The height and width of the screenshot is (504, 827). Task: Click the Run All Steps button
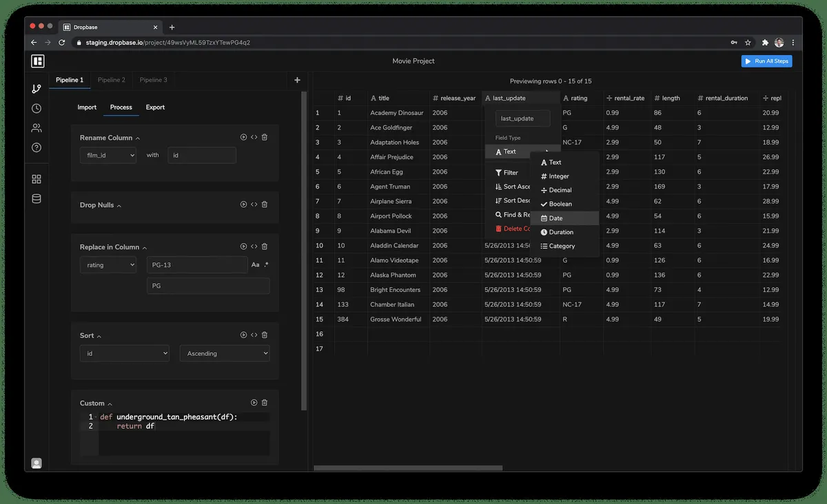click(766, 61)
